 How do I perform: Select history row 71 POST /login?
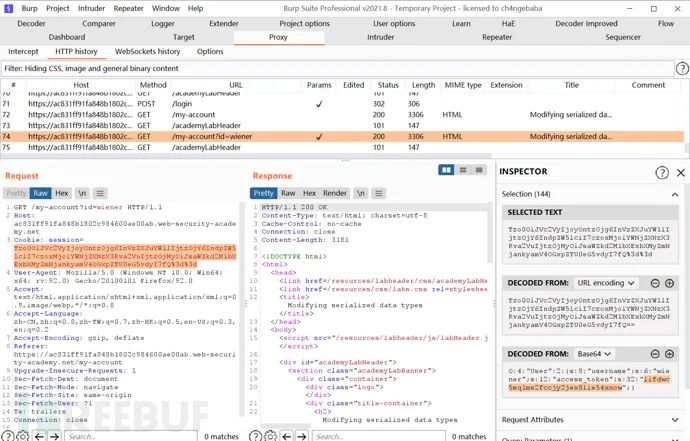342,104
